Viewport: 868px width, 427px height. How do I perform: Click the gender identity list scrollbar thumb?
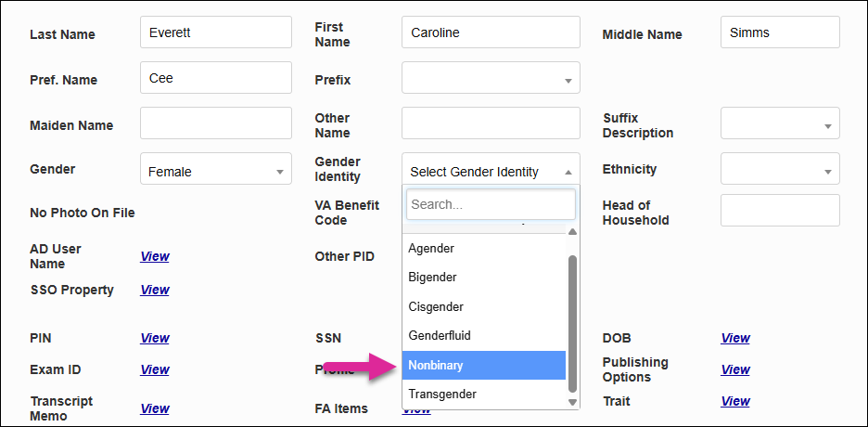click(572, 323)
